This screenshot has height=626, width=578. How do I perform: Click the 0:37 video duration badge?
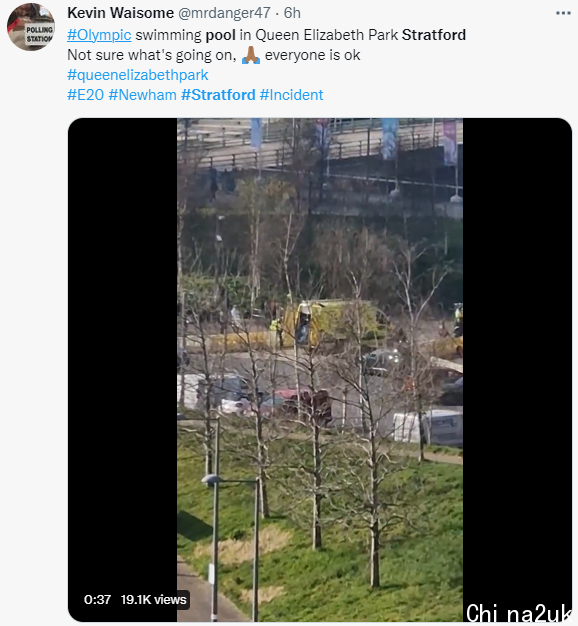pyautogui.click(x=97, y=599)
